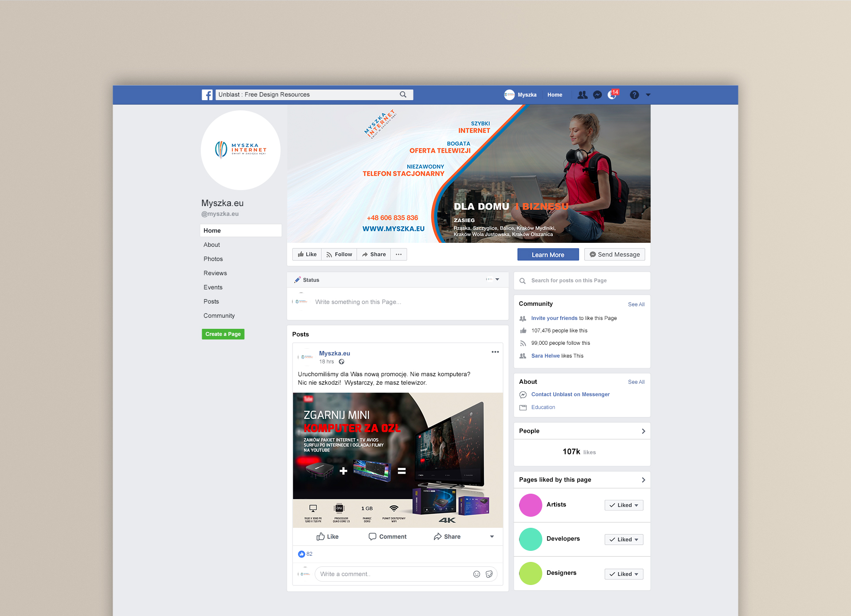
Task: Click Invite your friends link
Action: point(554,318)
